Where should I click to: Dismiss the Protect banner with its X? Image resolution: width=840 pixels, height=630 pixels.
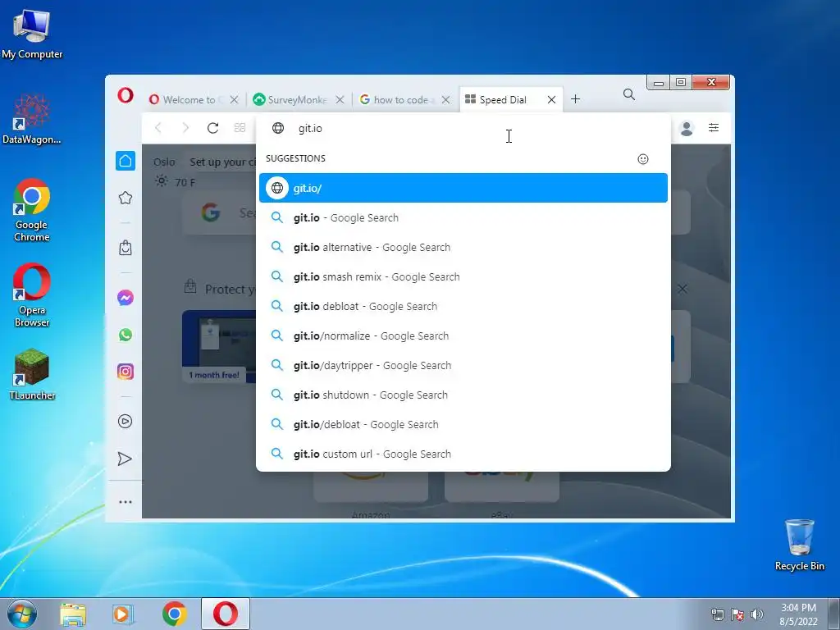[x=682, y=290]
